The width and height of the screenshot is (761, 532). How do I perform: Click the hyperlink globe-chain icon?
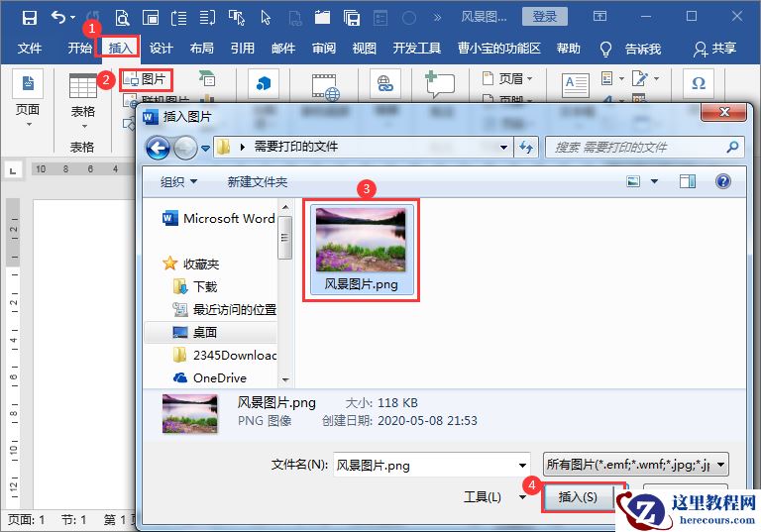384,83
